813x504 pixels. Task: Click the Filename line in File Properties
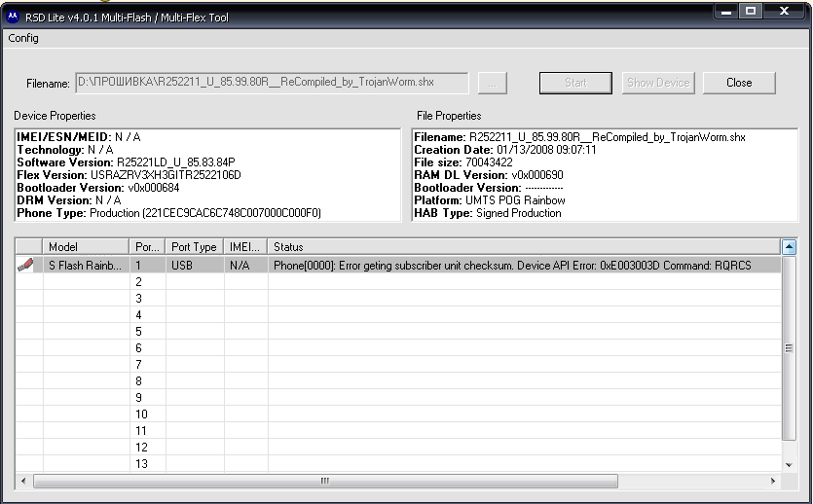(579, 137)
